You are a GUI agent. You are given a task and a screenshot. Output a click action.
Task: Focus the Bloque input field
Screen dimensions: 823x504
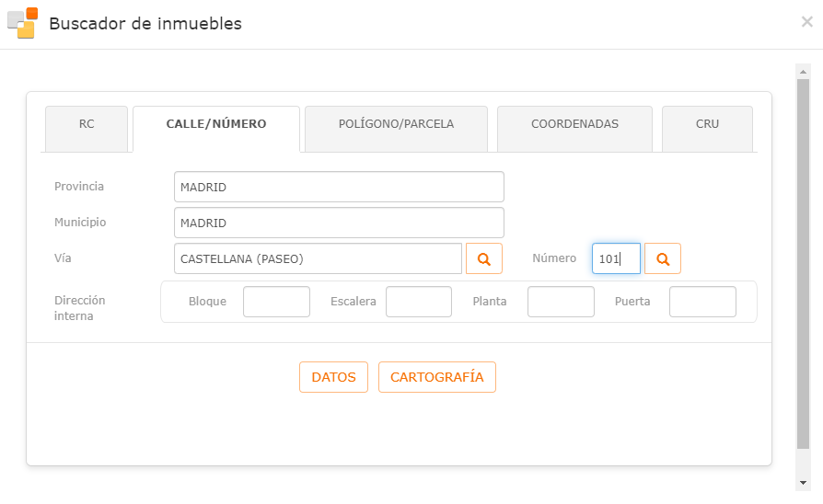[276, 302]
